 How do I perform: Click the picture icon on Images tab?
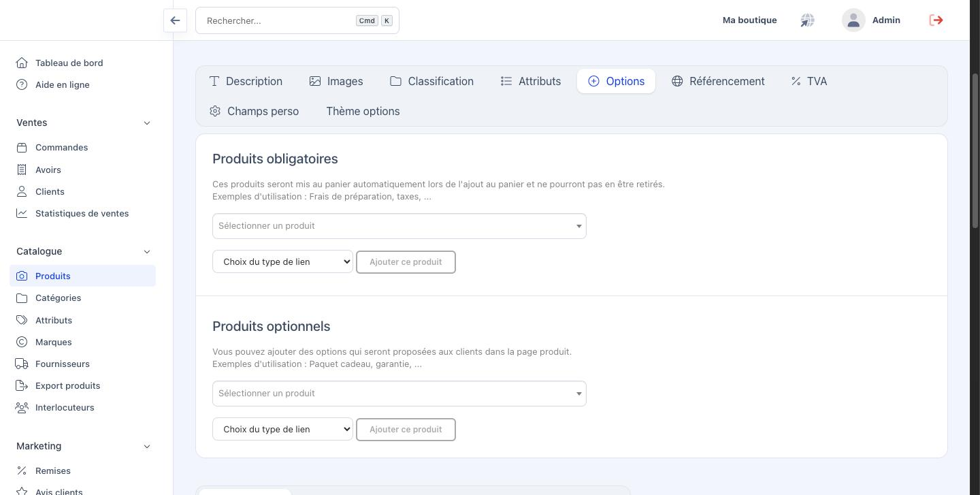(315, 81)
